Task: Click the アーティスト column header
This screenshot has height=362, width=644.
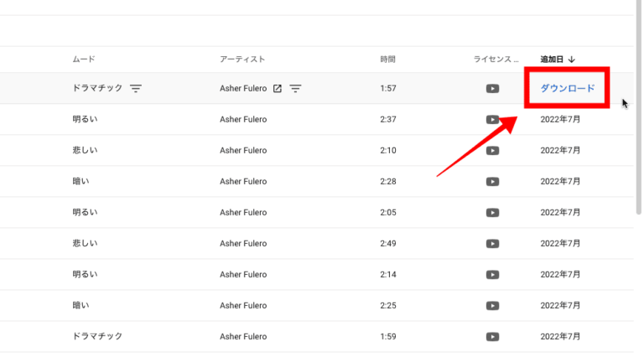Action: click(x=242, y=59)
